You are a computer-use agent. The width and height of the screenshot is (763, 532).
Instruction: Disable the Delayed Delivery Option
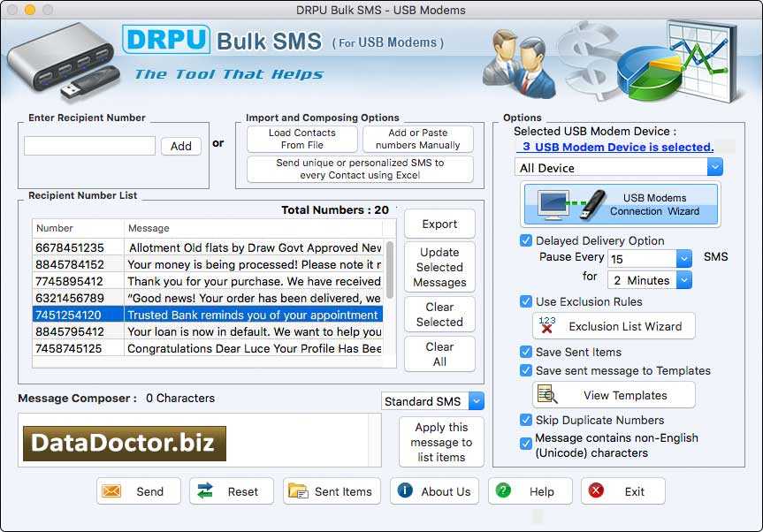526,240
